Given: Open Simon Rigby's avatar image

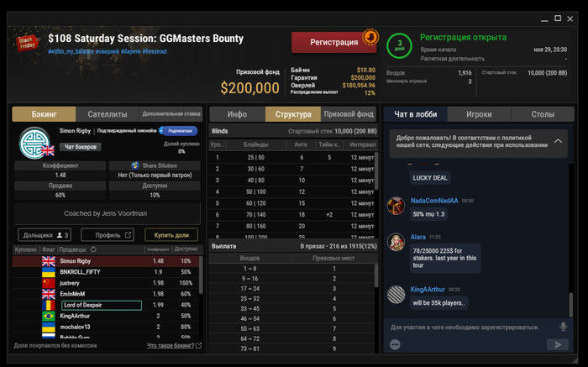Looking at the screenshot, I should point(35,144).
